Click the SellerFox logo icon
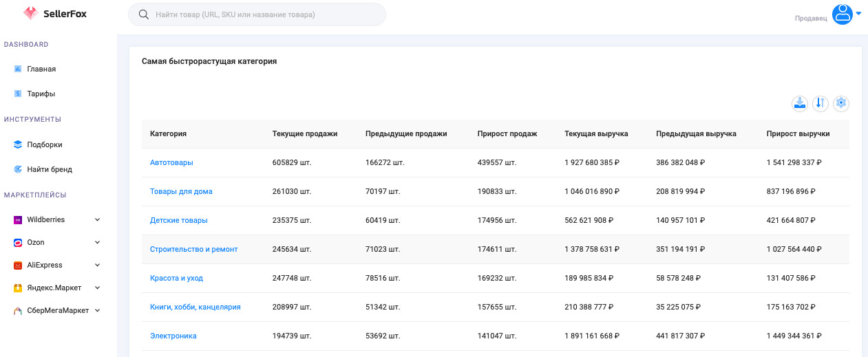 (x=30, y=13)
